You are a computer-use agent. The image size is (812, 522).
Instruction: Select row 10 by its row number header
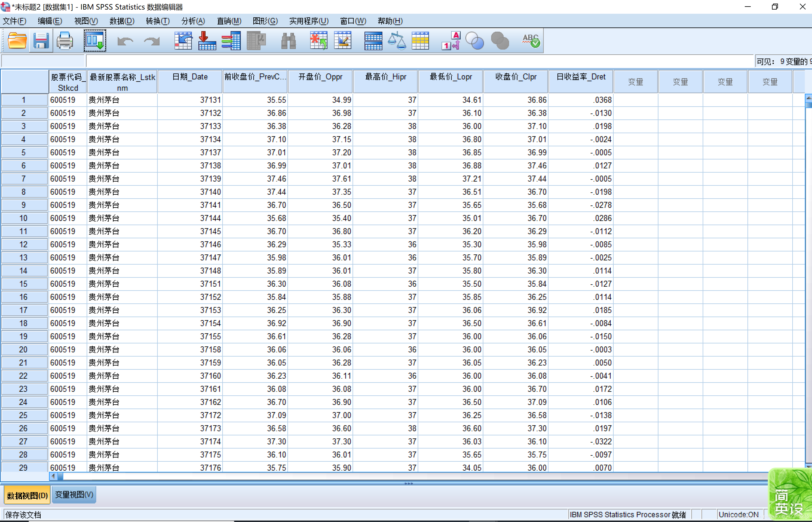tap(23, 218)
